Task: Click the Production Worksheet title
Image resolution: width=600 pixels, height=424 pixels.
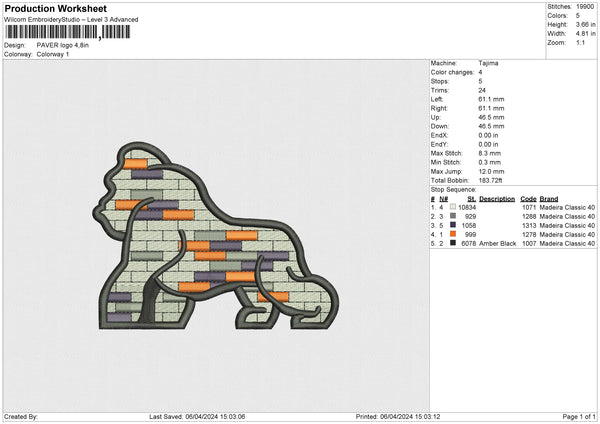Action: 55,8
